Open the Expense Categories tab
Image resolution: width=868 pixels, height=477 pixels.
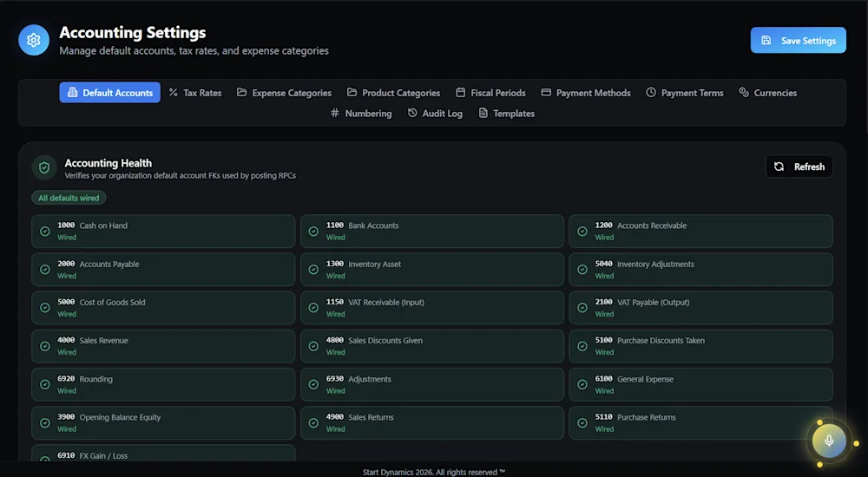(285, 93)
